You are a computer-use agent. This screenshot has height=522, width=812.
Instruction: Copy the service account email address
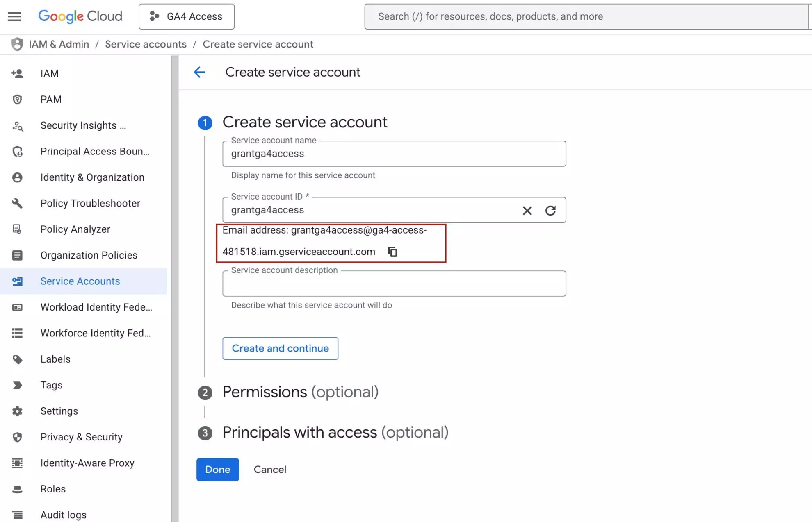[x=392, y=251]
